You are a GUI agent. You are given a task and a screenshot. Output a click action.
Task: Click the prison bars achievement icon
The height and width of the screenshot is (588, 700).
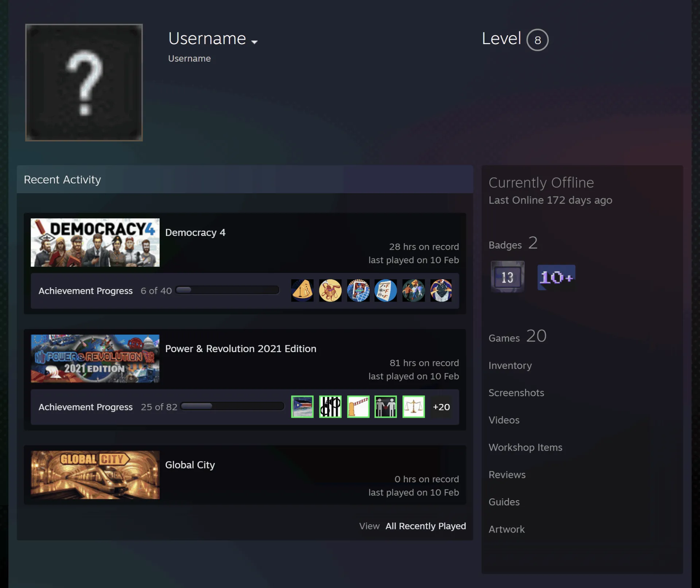(330, 406)
